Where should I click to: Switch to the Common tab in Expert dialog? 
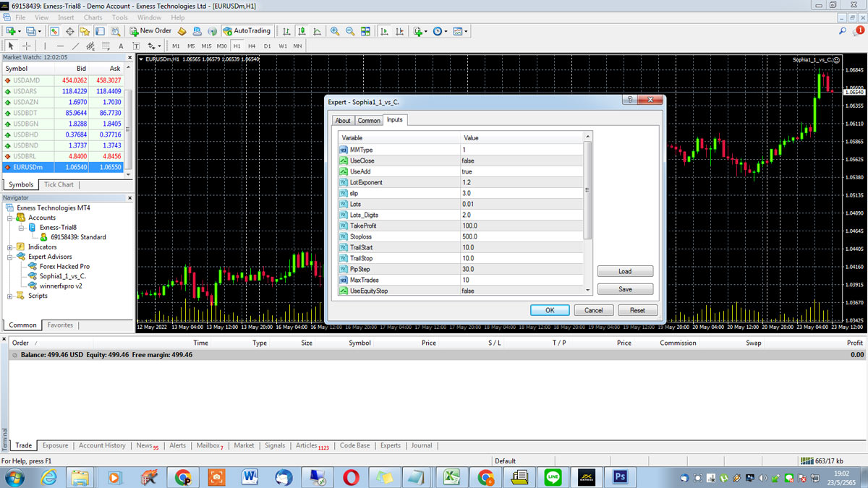point(369,120)
